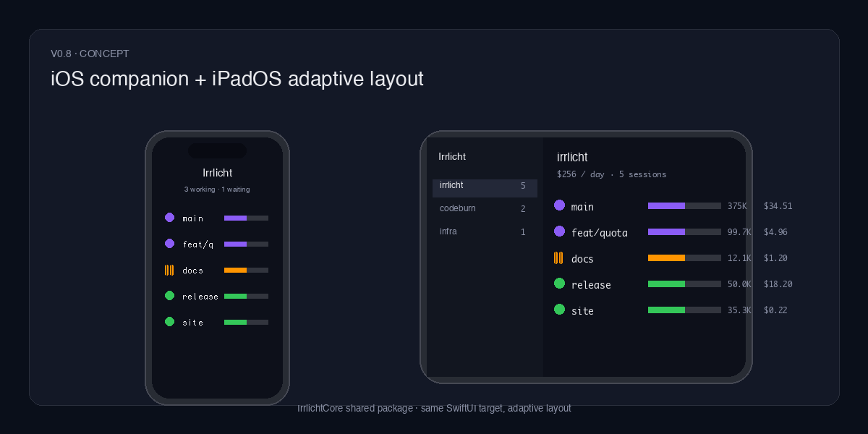Open the release session label on the iPad

(x=591, y=285)
